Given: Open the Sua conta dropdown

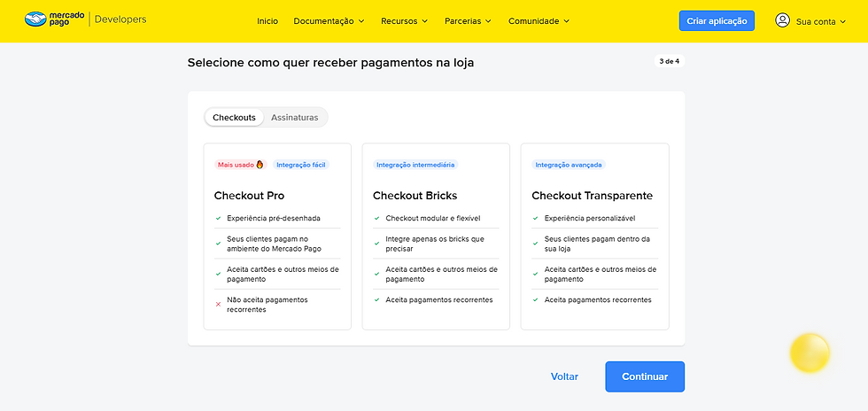Looking at the screenshot, I should pyautogui.click(x=821, y=21).
